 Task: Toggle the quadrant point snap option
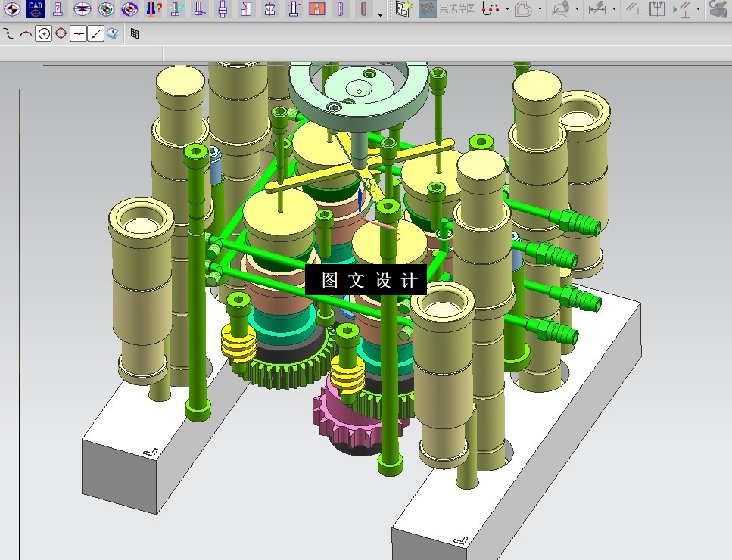coord(61,33)
